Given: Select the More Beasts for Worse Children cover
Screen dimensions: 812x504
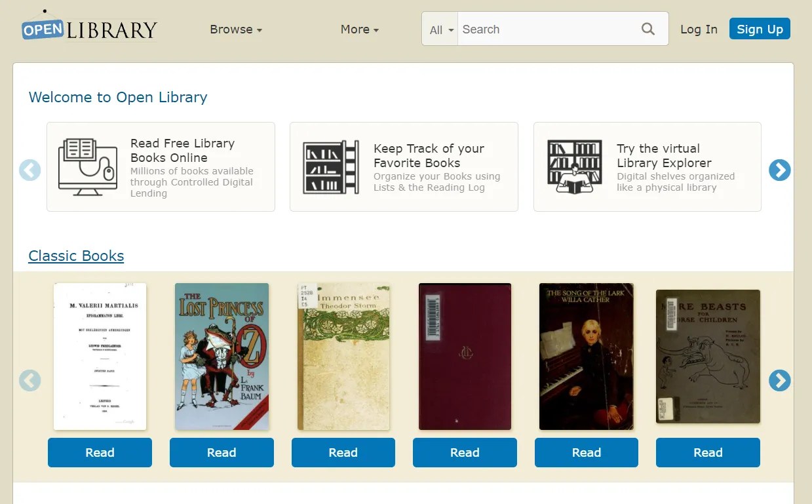Looking at the screenshot, I should click(x=708, y=357).
